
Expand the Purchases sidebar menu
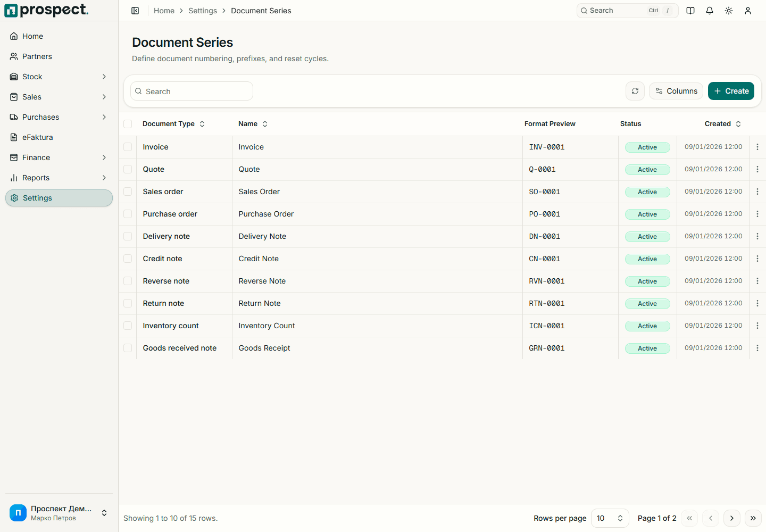[x=59, y=117]
